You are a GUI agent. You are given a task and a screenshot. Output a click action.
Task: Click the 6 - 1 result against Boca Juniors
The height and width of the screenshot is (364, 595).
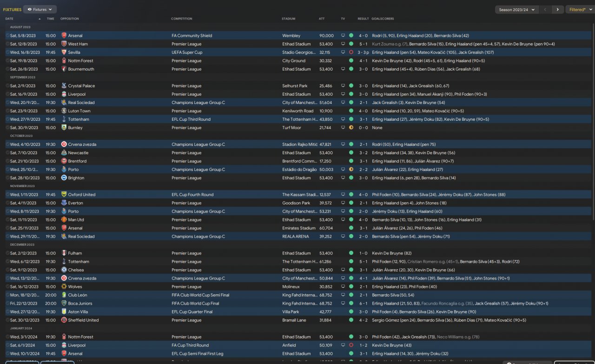363,303
